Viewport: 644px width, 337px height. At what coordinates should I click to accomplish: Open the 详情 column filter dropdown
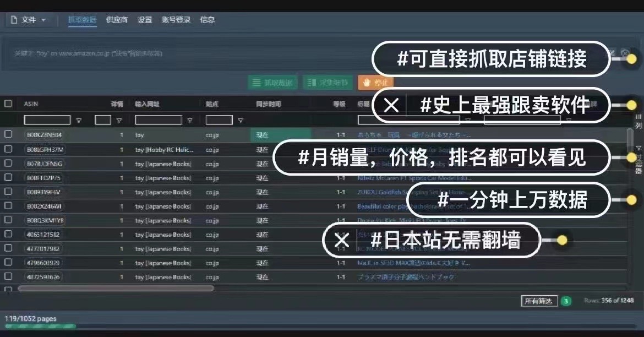(119, 120)
